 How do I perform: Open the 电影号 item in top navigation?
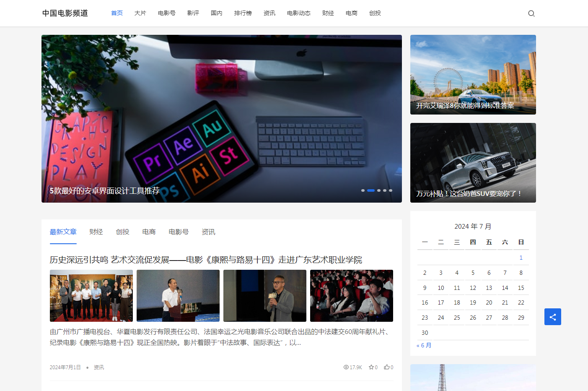[x=167, y=13]
